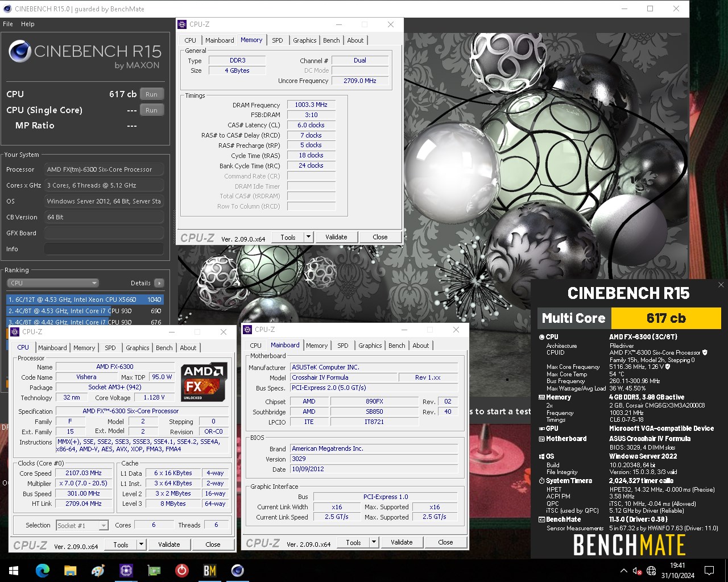Viewport: 728px width, 582px height.
Task: Close the BenchMate result overlay with X
Action: pos(721,285)
